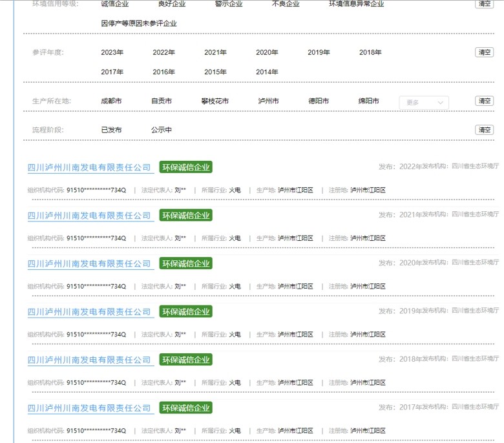504x443 pixels.
Task: Filter by 诚信企业 credit level
Action: [x=115, y=3]
